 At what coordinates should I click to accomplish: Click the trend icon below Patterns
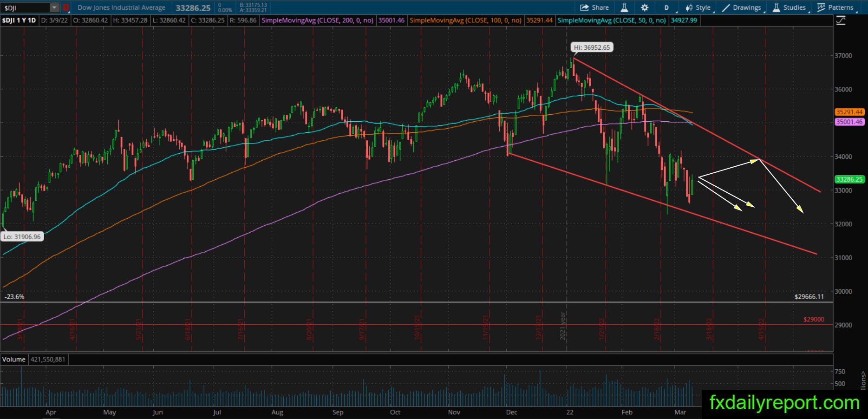tap(841, 20)
